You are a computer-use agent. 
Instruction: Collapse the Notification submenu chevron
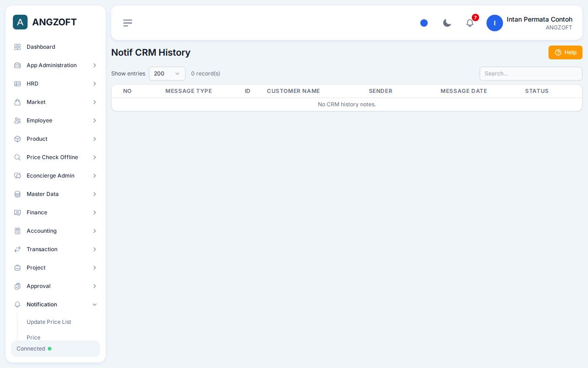[x=95, y=305]
